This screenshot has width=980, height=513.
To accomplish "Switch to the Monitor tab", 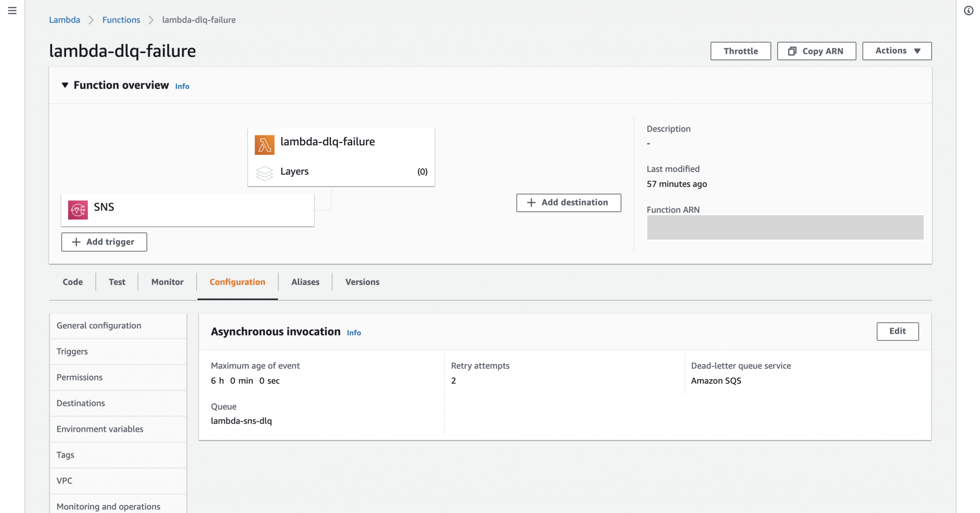I will pos(167,282).
